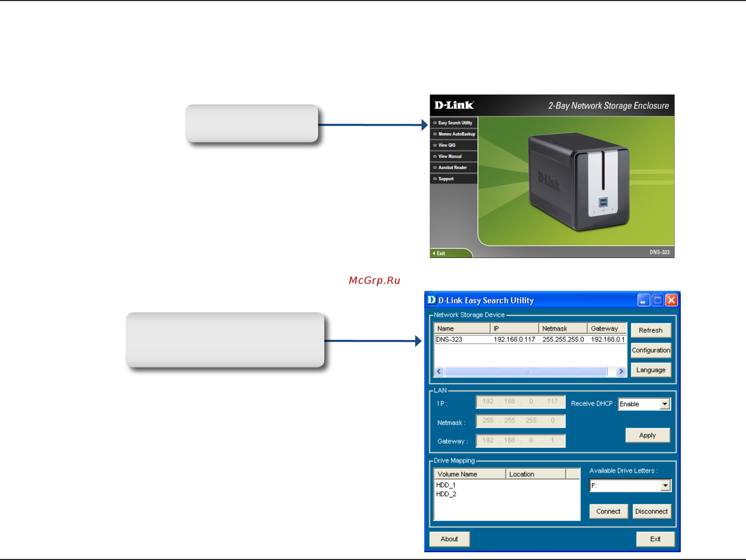Click the device list right scroll arrow
Image resolution: width=746 pixels, height=560 pixels.
[621, 371]
